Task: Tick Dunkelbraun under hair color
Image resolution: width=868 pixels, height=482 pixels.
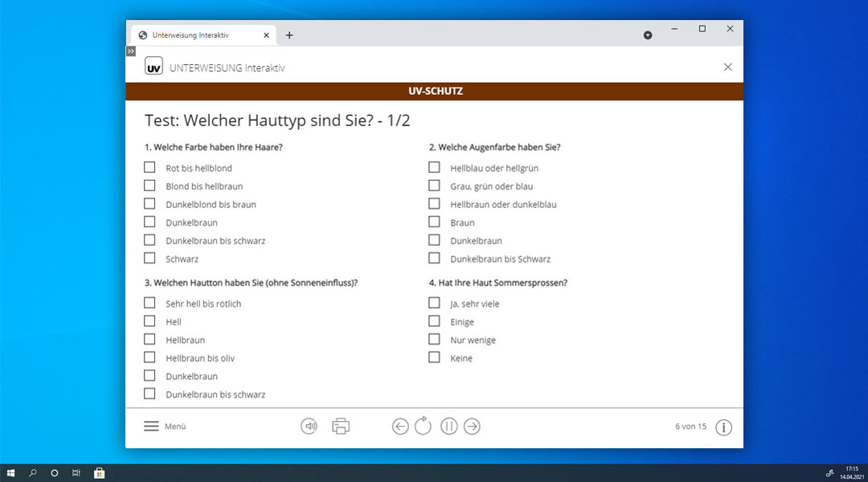Action: pyautogui.click(x=149, y=222)
